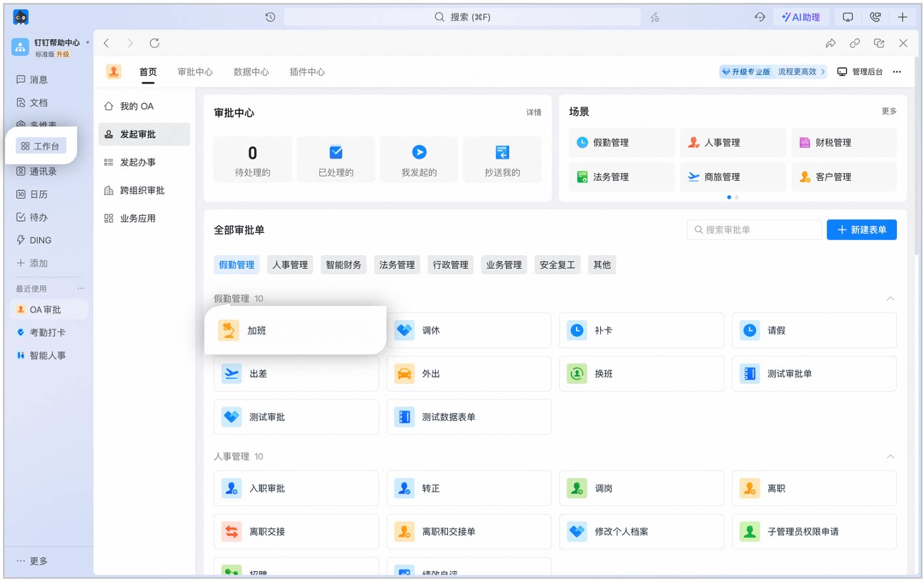Switch to the 审批中心 tab
Screen dimensions: 924x581
point(195,72)
